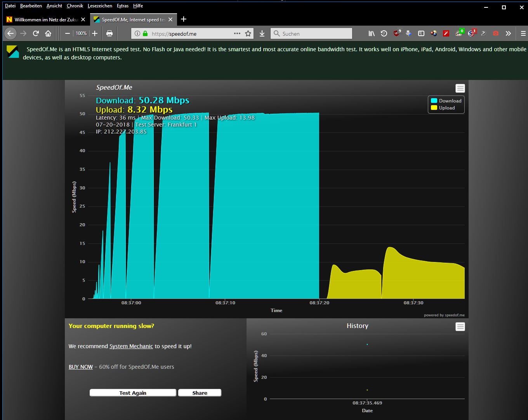
Task: Toggle Upload series in chart legend
Action: pyautogui.click(x=443, y=108)
